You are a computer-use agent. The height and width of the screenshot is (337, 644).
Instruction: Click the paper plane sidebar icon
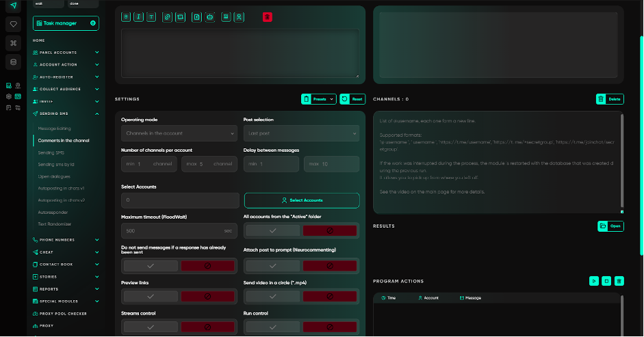tap(13, 5)
